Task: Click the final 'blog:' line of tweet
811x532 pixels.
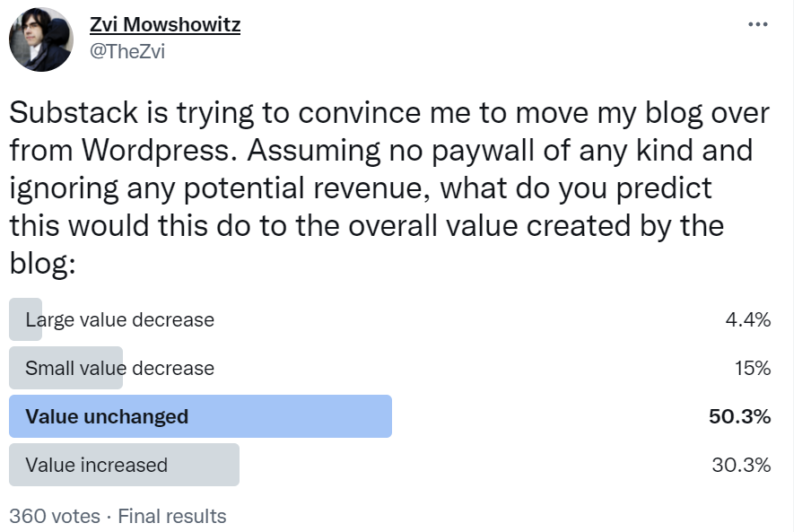Action: (x=36, y=264)
